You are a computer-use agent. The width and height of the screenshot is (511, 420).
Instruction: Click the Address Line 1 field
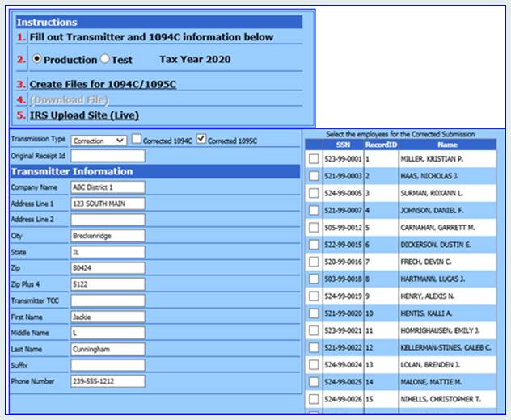coord(108,204)
